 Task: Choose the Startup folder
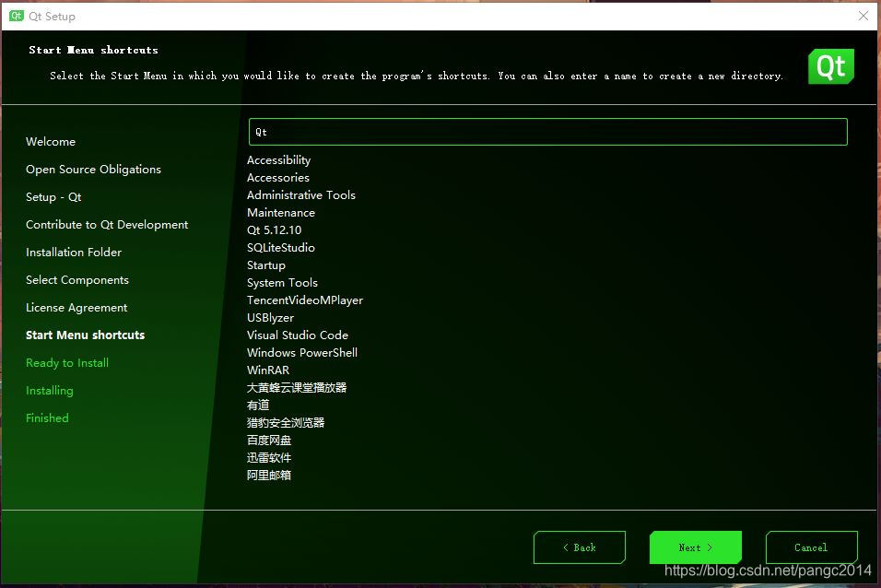266,265
